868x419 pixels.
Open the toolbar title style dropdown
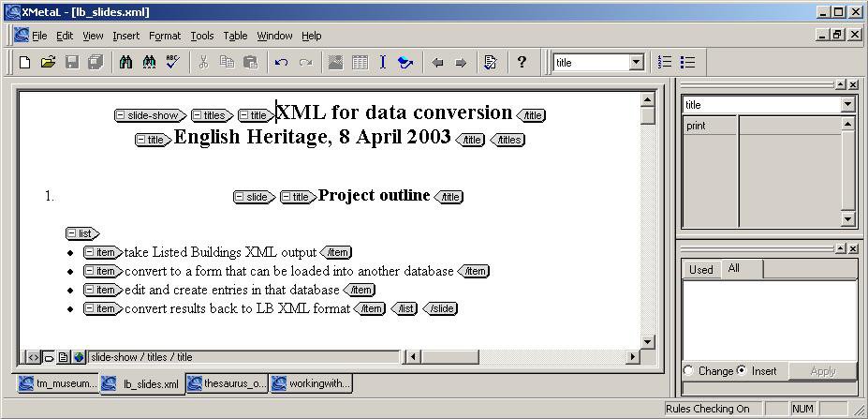[637, 63]
